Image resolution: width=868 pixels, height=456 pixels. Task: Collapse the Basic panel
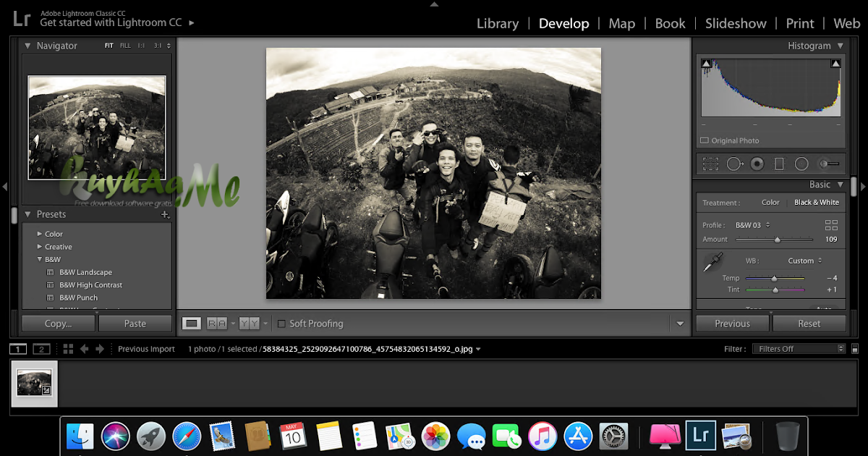tap(841, 185)
